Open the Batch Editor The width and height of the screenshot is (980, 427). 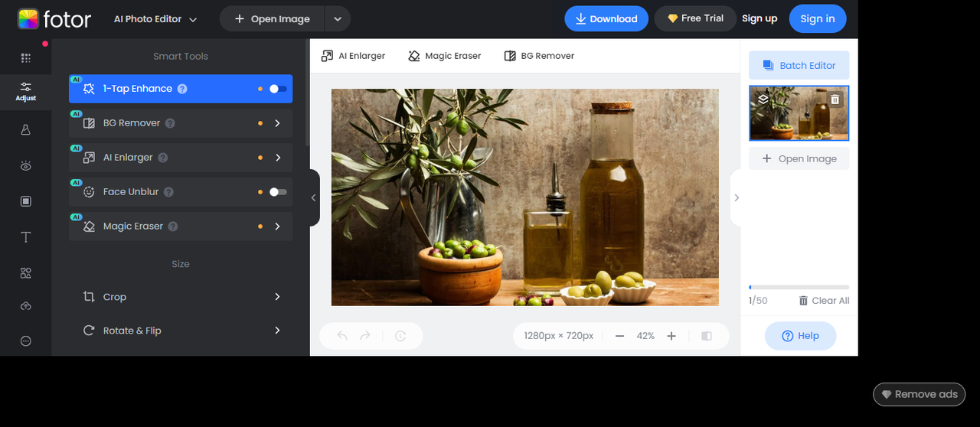[799, 66]
